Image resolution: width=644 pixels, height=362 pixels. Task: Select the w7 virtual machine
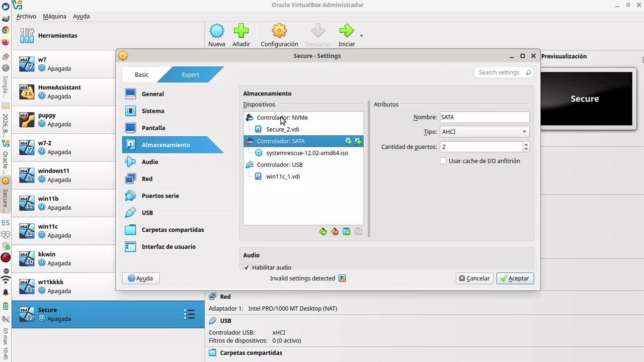64,64
